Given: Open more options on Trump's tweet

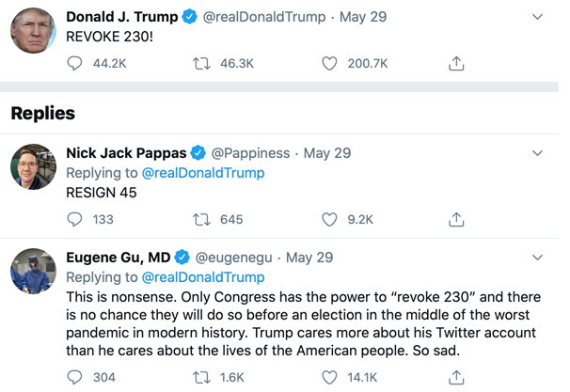Looking at the screenshot, I should click(537, 17).
